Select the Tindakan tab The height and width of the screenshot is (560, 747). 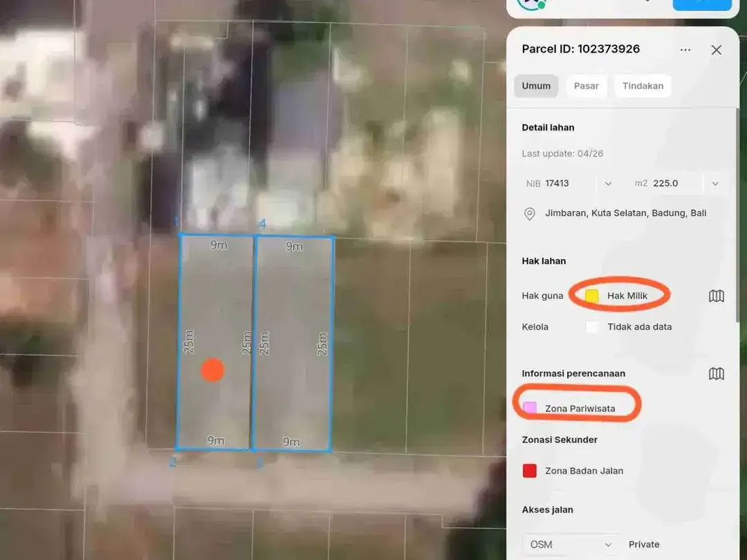pos(643,86)
